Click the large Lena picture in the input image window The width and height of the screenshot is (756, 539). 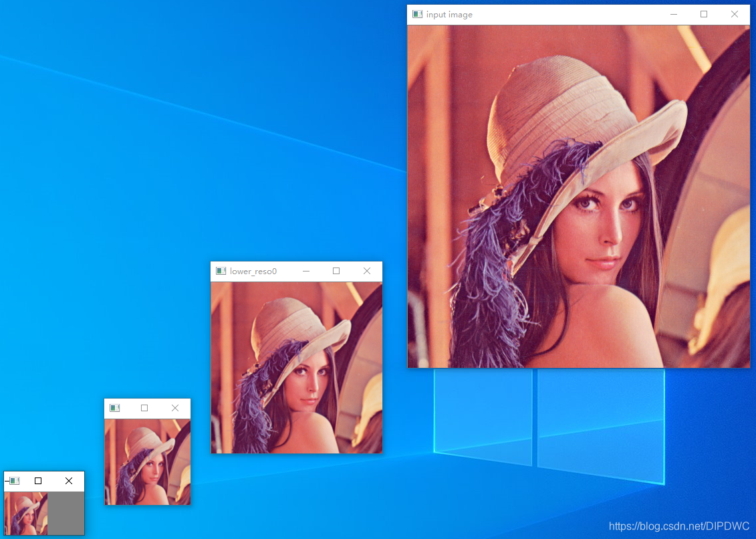[x=579, y=197]
